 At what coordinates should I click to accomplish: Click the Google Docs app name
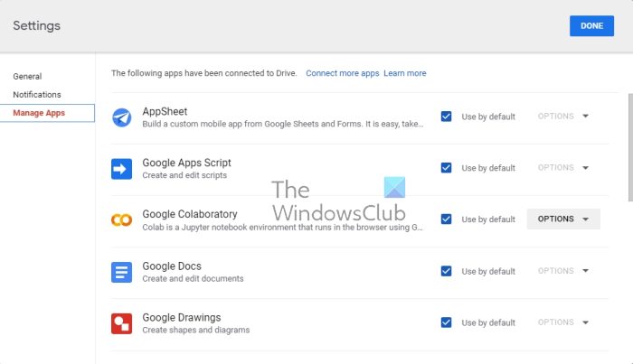point(172,266)
